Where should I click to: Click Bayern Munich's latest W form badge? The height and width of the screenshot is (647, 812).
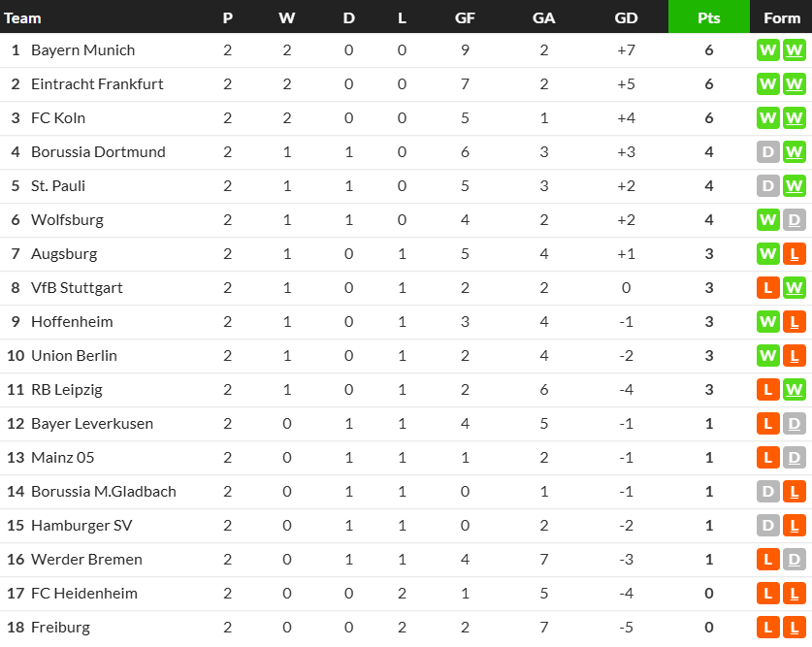(x=794, y=50)
